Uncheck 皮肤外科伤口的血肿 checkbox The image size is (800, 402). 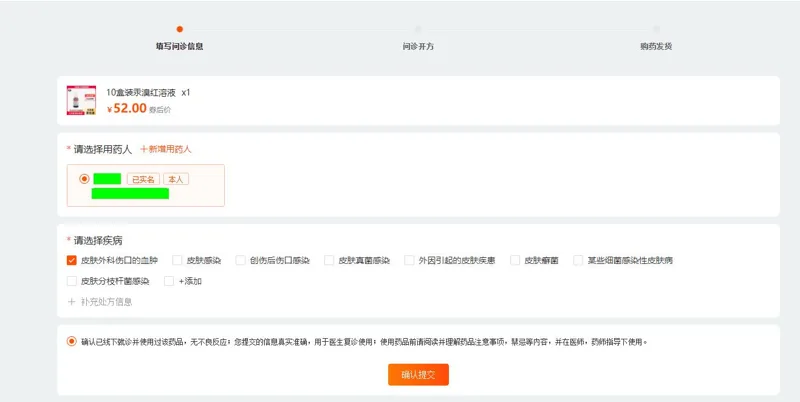71,260
